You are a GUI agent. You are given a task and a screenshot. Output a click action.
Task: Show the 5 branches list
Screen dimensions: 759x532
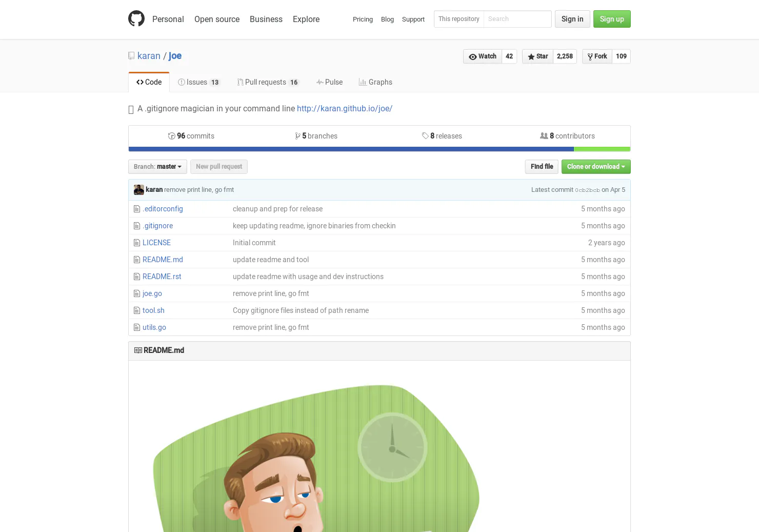click(316, 136)
